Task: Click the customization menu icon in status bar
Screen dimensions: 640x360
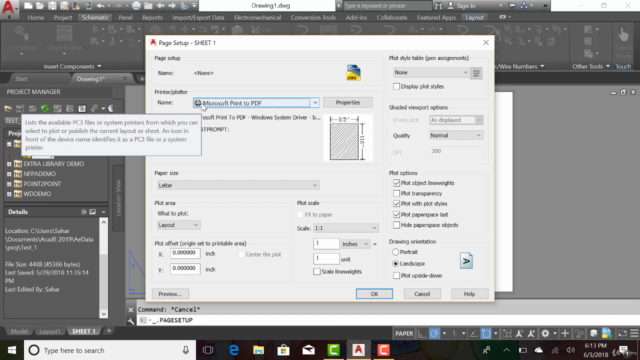Action: 634,333
